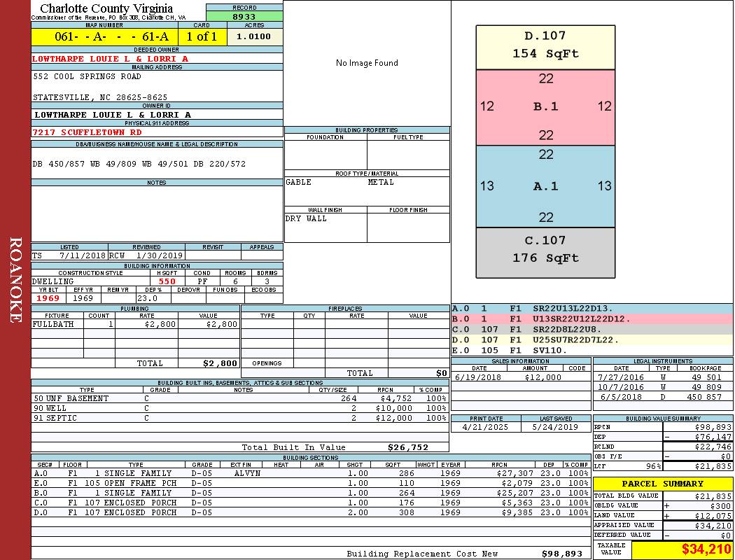Click the RCLND value $22,746
The width and height of the screenshot is (735, 560).
[713, 447]
